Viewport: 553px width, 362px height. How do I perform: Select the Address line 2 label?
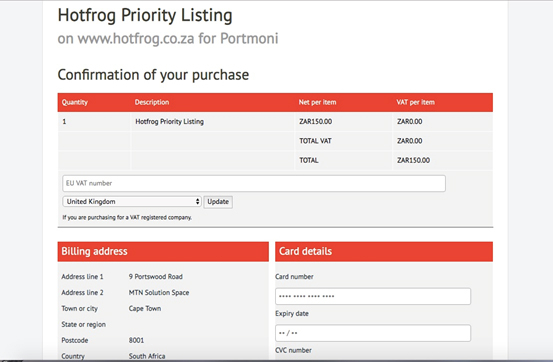click(x=82, y=293)
